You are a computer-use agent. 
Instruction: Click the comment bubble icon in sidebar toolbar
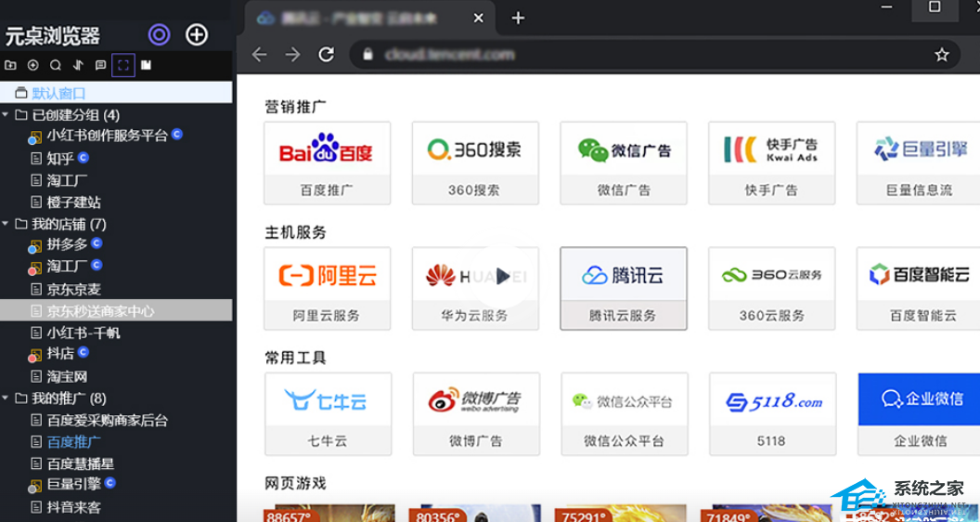[x=100, y=65]
